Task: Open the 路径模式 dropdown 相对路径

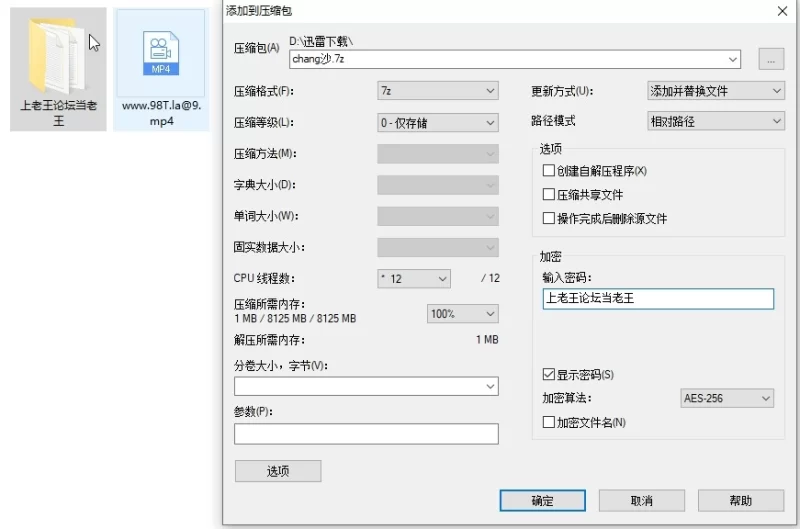Action: click(x=716, y=121)
